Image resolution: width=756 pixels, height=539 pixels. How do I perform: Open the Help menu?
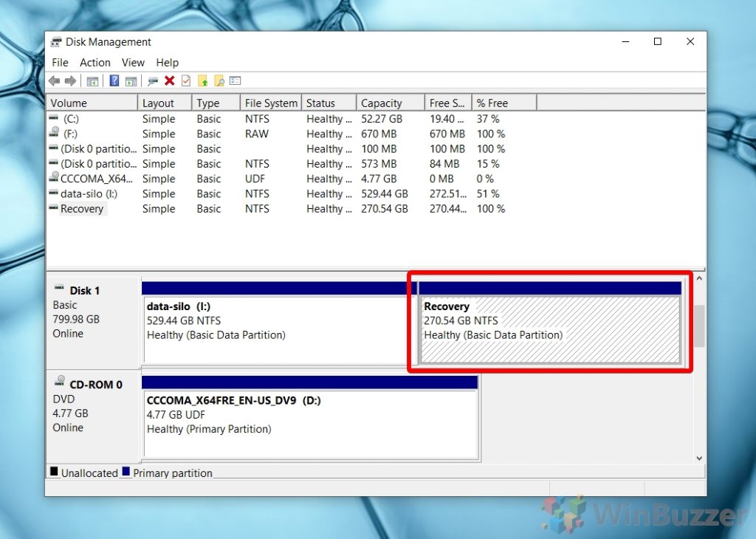coord(168,63)
